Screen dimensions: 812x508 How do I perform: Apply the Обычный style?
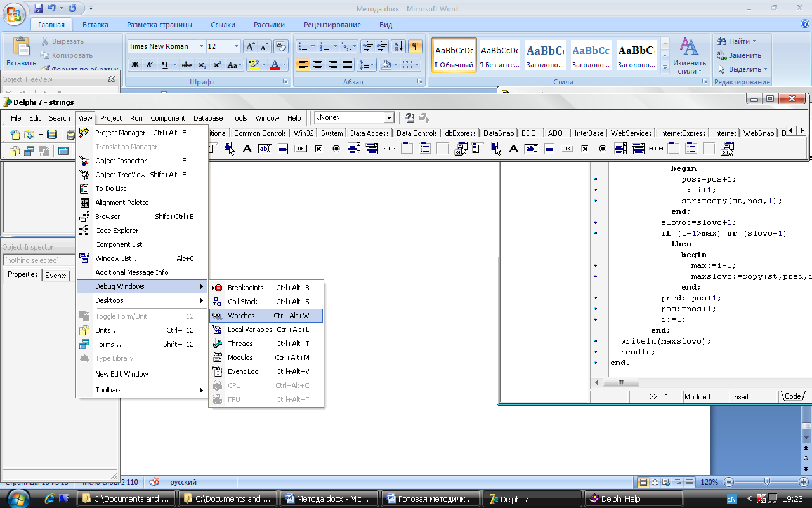(x=454, y=56)
